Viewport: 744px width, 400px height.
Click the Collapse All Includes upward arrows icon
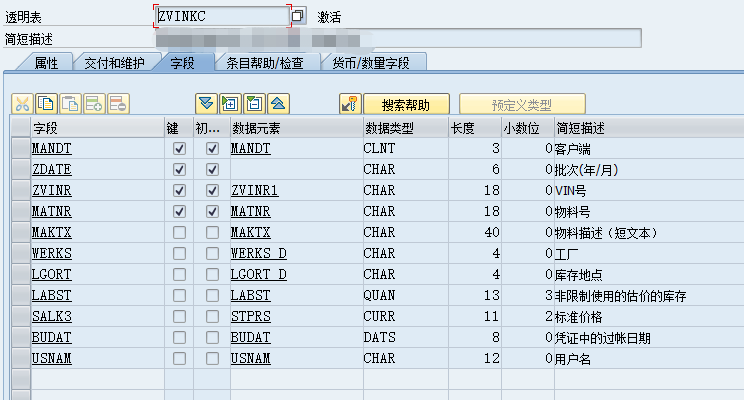(x=279, y=103)
